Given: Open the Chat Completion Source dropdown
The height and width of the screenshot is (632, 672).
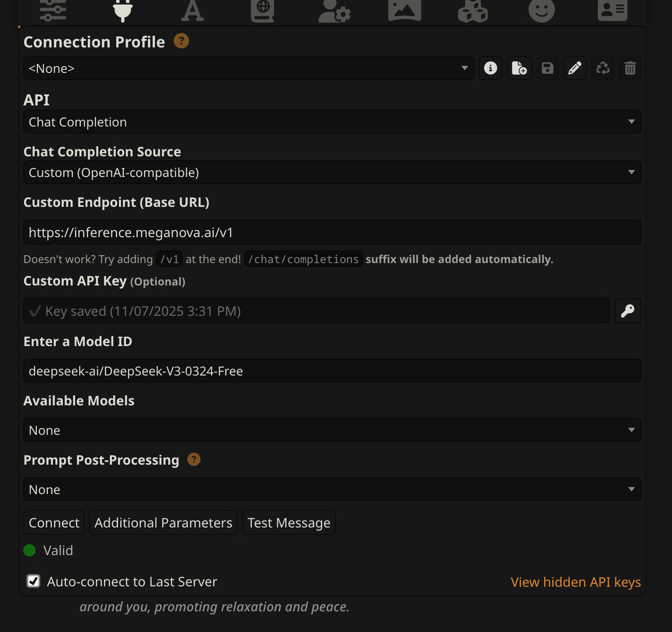Looking at the screenshot, I should (x=332, y=172).
